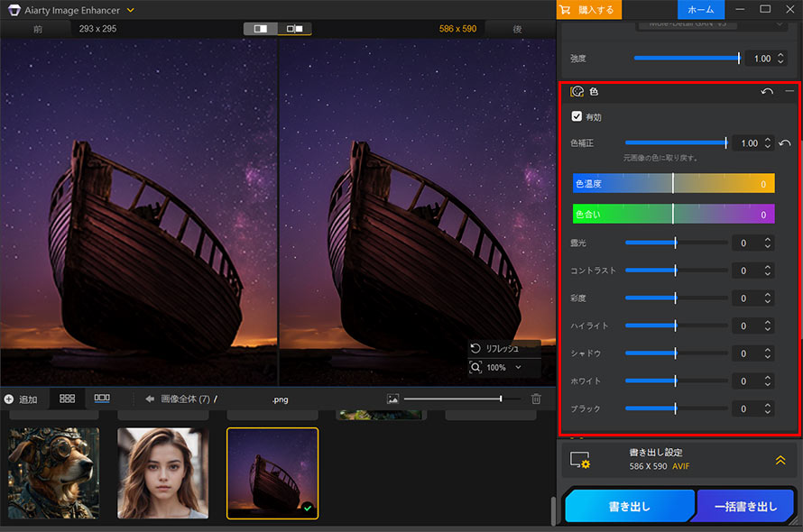The width and height of the screenshot is (803, 532).
Task: Select the girl portrait thumbnail
Action: click(x=164, y=472)
